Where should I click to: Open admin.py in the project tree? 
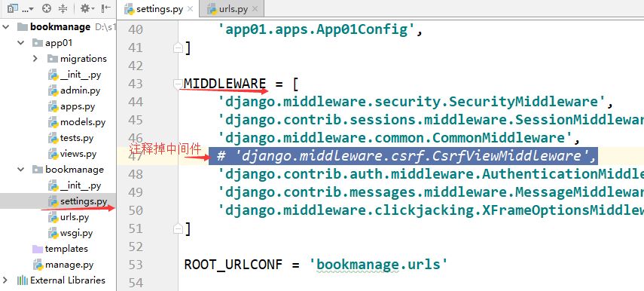click(80, 90)
